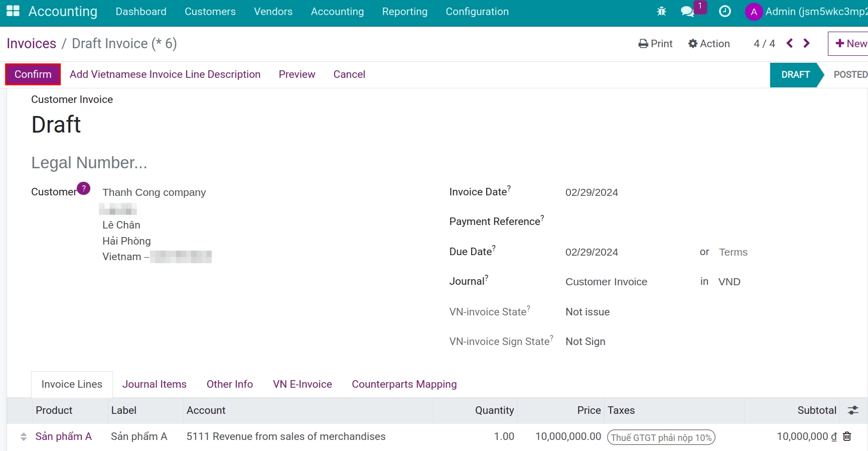
Task: Switch to the VN E-Invoice tab
Action: tap(303, 384)
